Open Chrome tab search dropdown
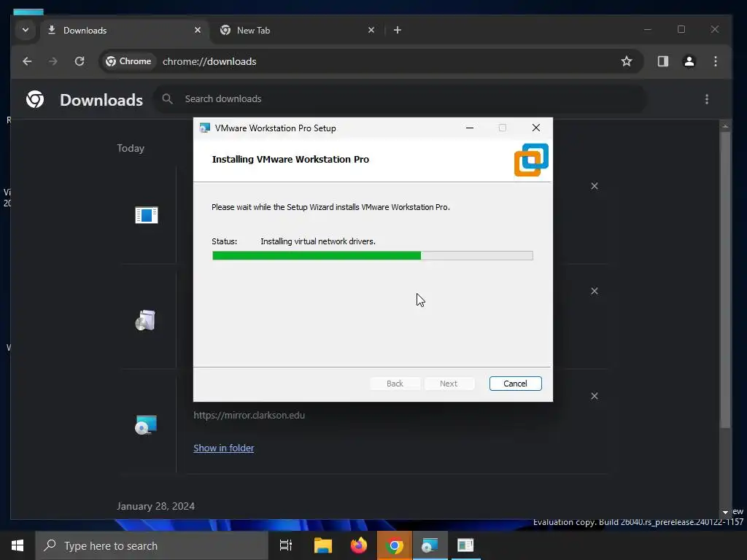Screen dimensions: 747x560 [x=26, y=30]
